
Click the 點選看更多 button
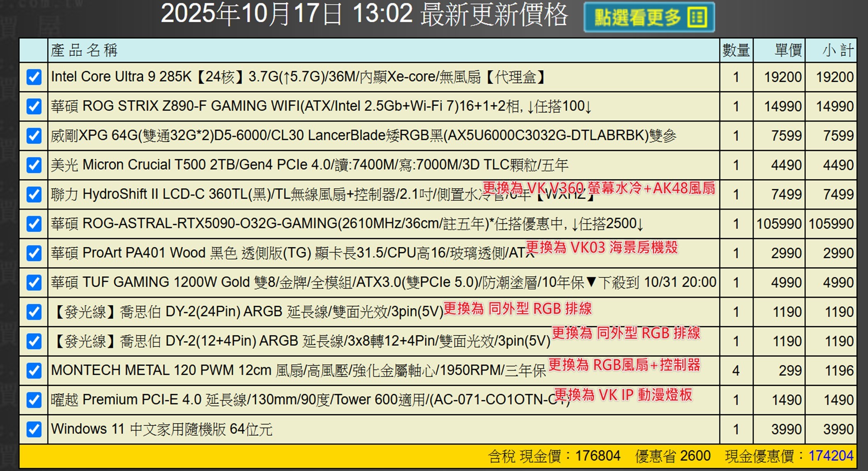coord(649,17)
